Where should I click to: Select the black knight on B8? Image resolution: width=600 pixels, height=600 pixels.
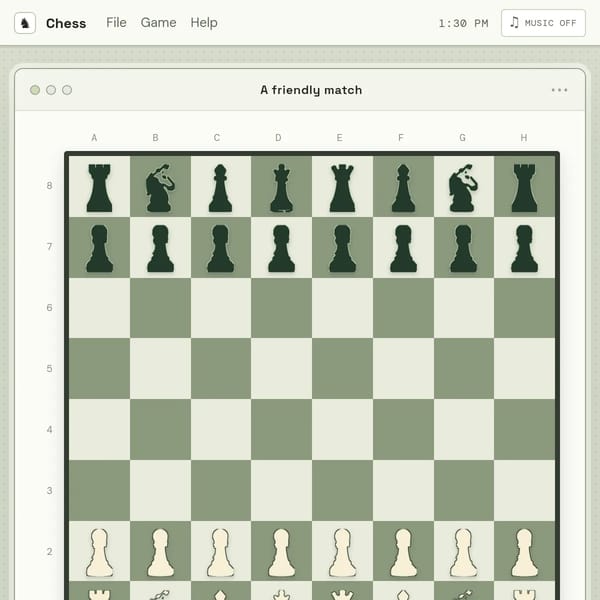click(160, 188)
